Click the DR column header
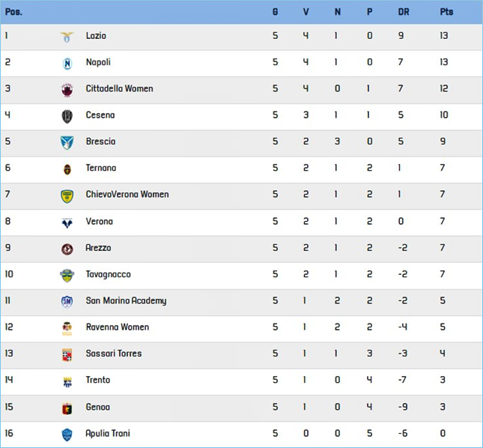 tap(404, 12)
